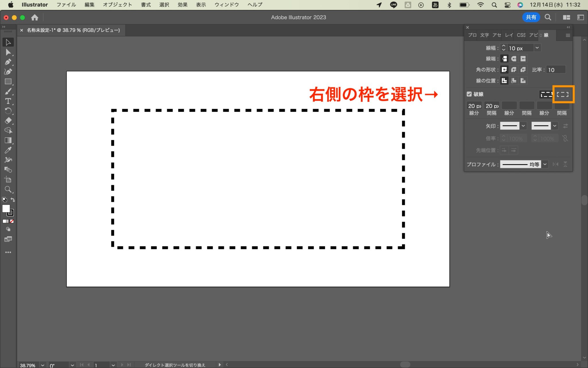588x368 pixels.
Task: Select the Eyedropper tool
Action: click(x=8, y=150)
